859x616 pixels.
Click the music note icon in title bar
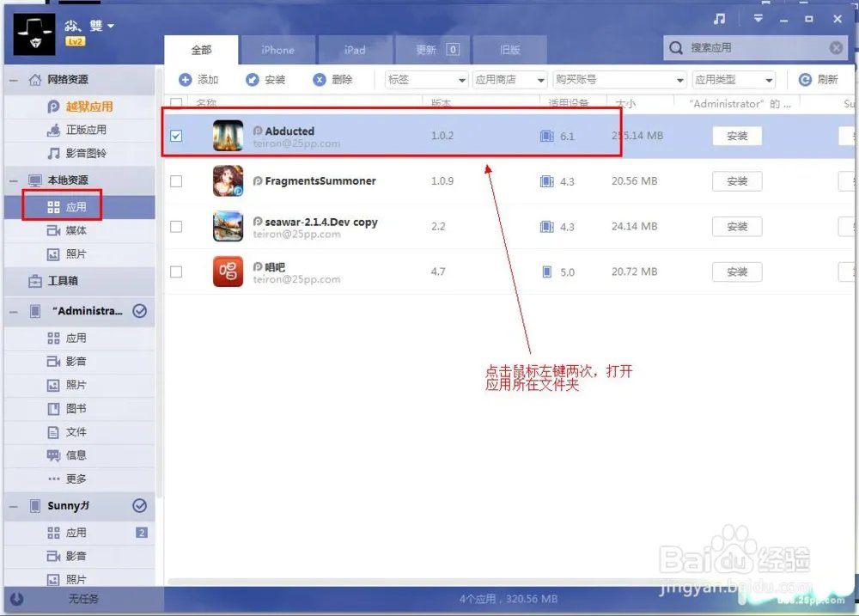click(x=719, y=19)
